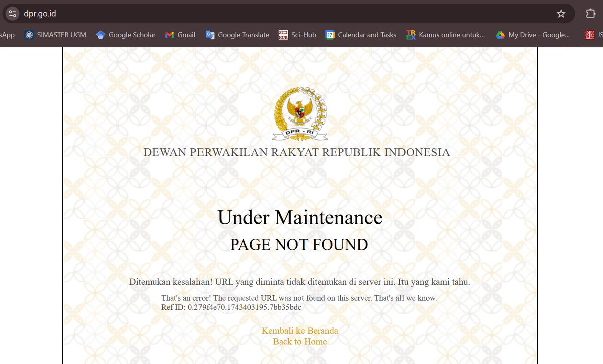Screen dimensions: 603x364
Task: Bookmark this page with the star icon
Action: tap(561, 14)
